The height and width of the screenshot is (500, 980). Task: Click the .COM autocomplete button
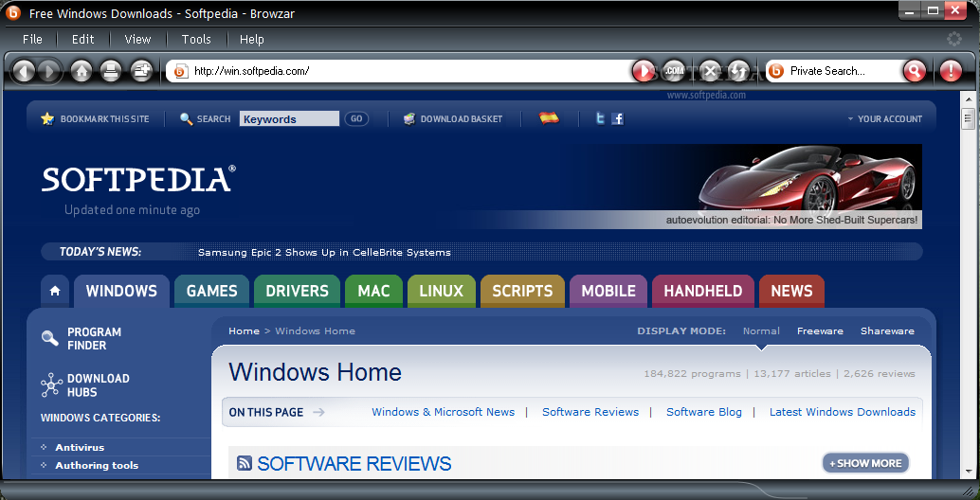point(674,71)
